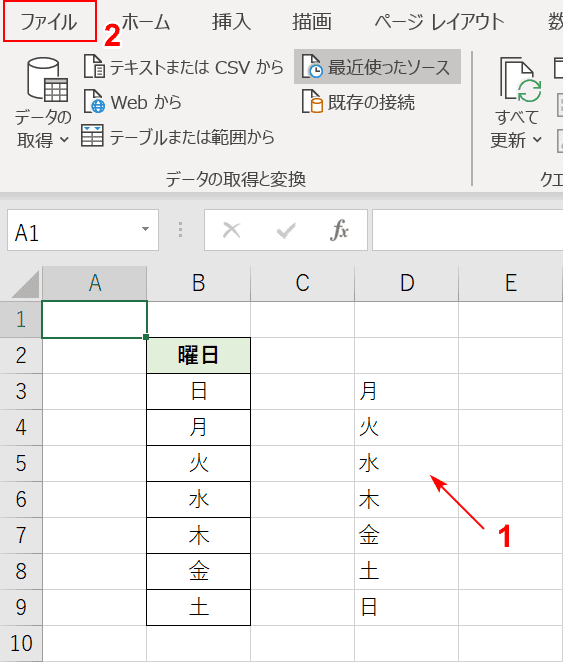Click the テキストまたは CSV から icon
The image size is (563, 662).
coord(94,66)
